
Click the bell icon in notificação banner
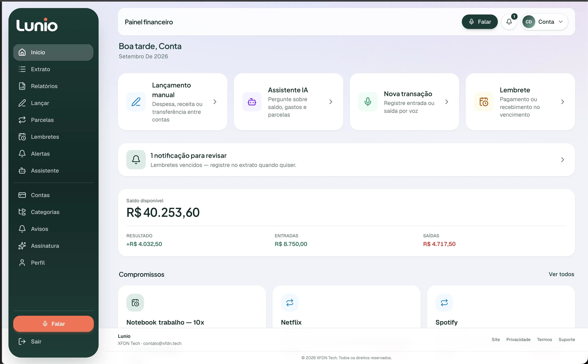coord(136,160)
